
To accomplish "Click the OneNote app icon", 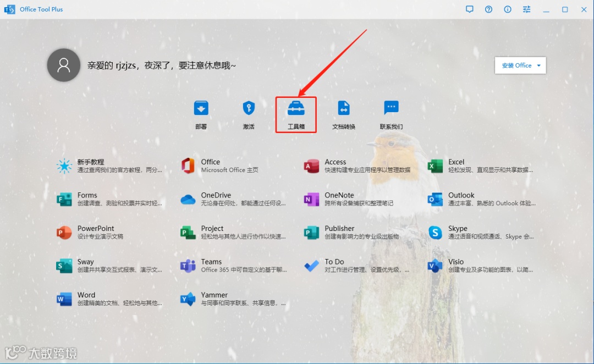I will (x=311, y=199).
